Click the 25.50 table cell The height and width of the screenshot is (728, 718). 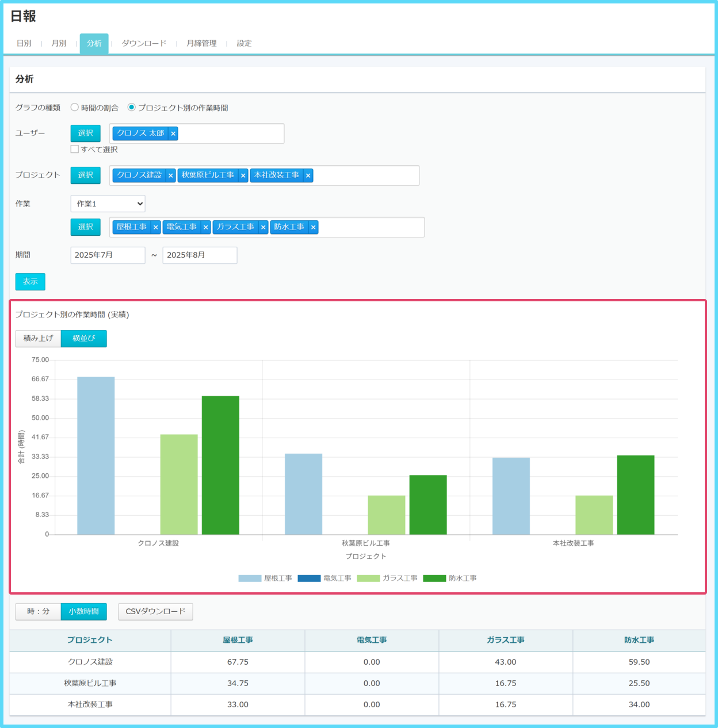[639, 684]
